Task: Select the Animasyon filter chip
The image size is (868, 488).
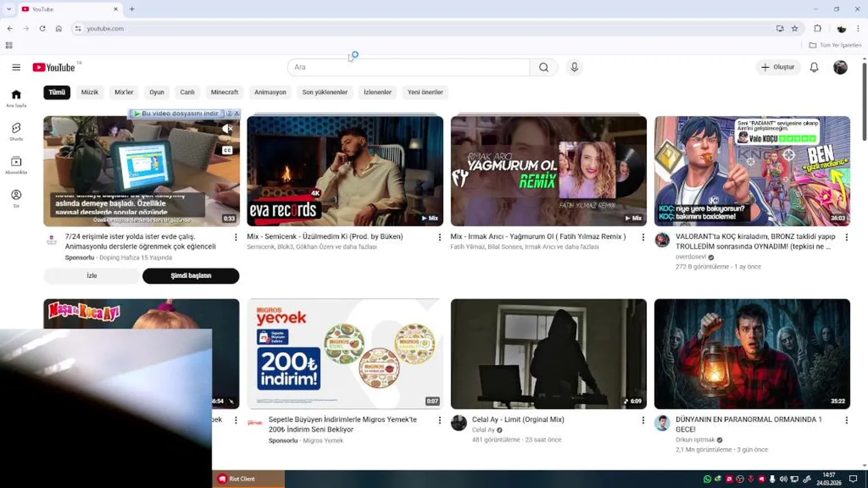Action: tap(270, 92)
